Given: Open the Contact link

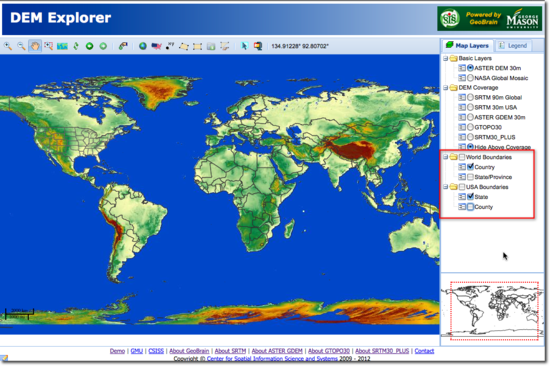Looking at the screenshot, I should [424, 351].
